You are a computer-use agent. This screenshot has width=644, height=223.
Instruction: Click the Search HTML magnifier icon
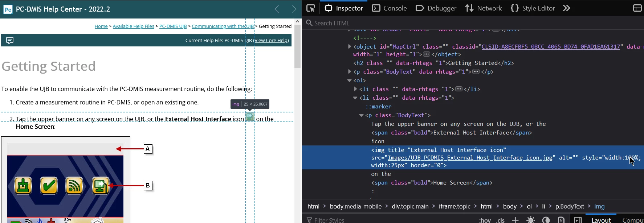click(x=309, y=23)
